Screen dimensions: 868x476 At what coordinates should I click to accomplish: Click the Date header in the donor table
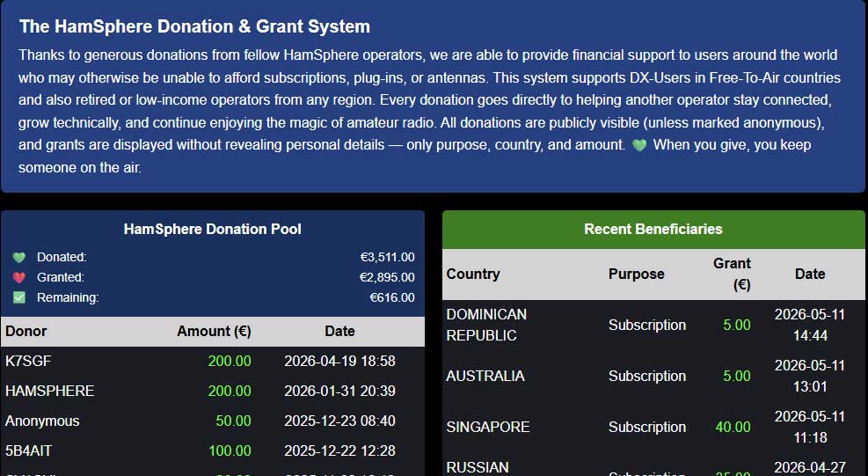(339, 332)
